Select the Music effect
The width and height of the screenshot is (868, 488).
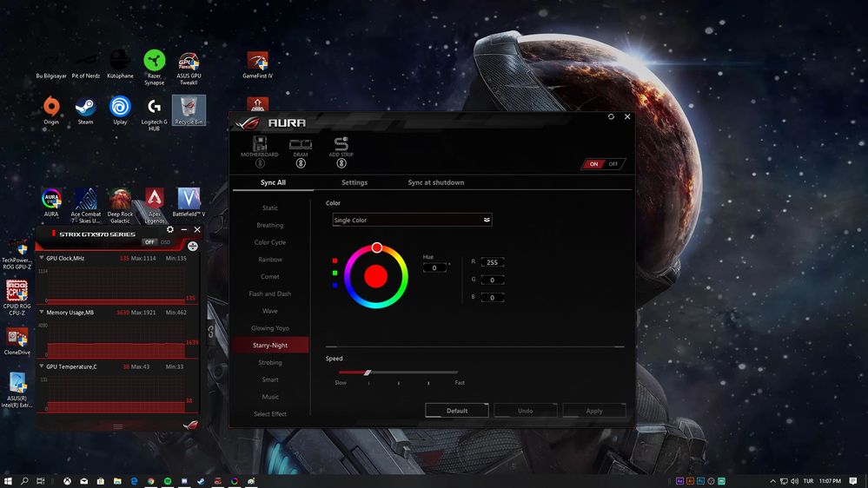[x=270, y=397]
